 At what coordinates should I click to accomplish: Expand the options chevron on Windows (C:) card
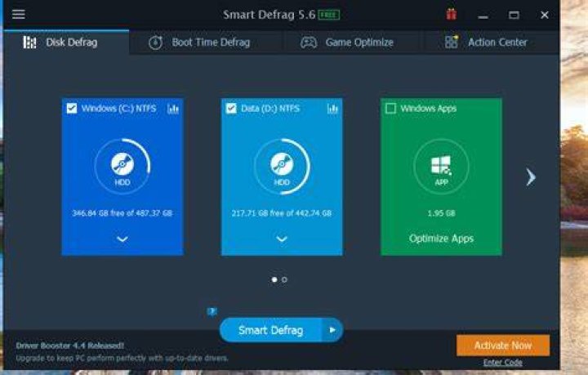122,239
